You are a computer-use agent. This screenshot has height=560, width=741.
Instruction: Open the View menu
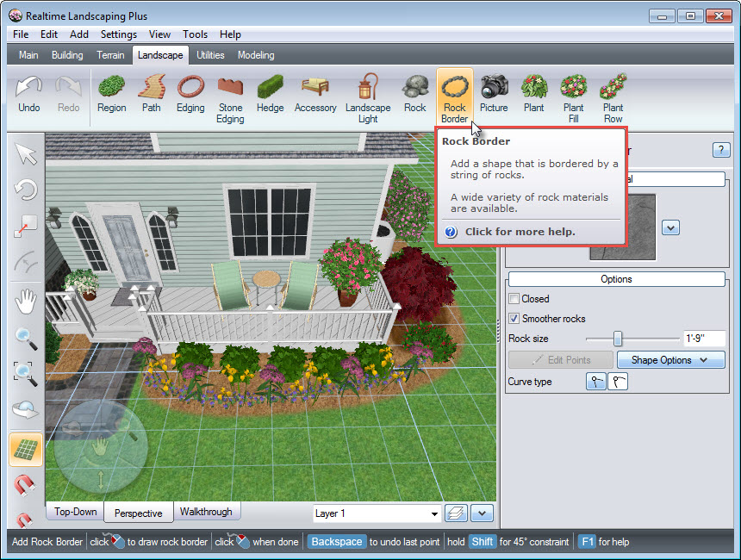[159, 34]
